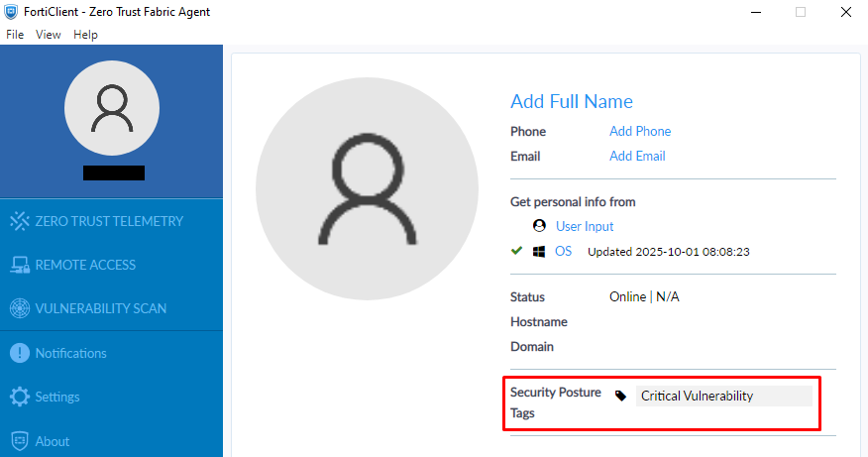868x457 pixels.
Task: Click the Add Phone link
Action: [x=640, y=131]
